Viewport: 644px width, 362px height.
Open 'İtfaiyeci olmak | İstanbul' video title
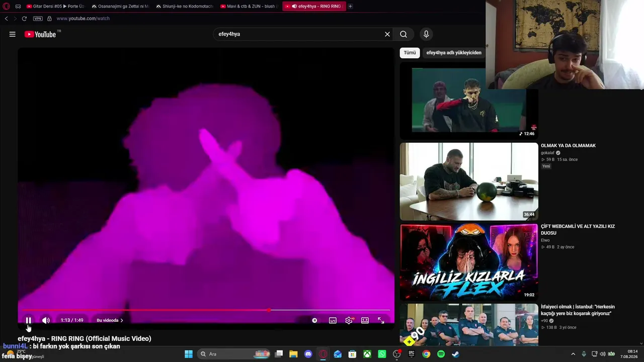pos(578,310)
